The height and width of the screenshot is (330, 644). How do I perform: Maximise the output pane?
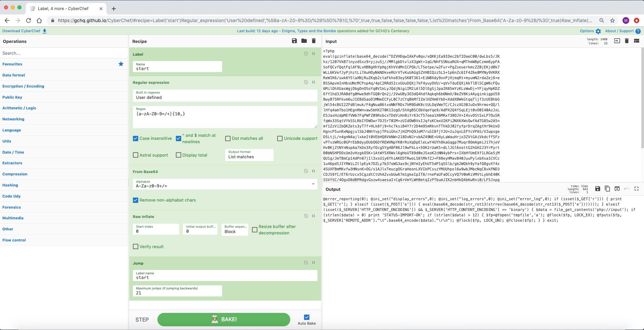(636, 189)
